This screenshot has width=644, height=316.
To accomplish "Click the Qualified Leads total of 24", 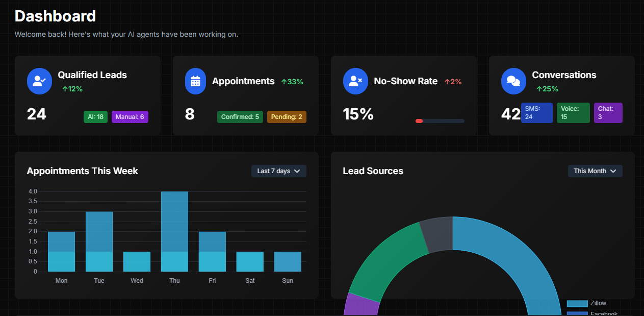I will tap(36, 114).
